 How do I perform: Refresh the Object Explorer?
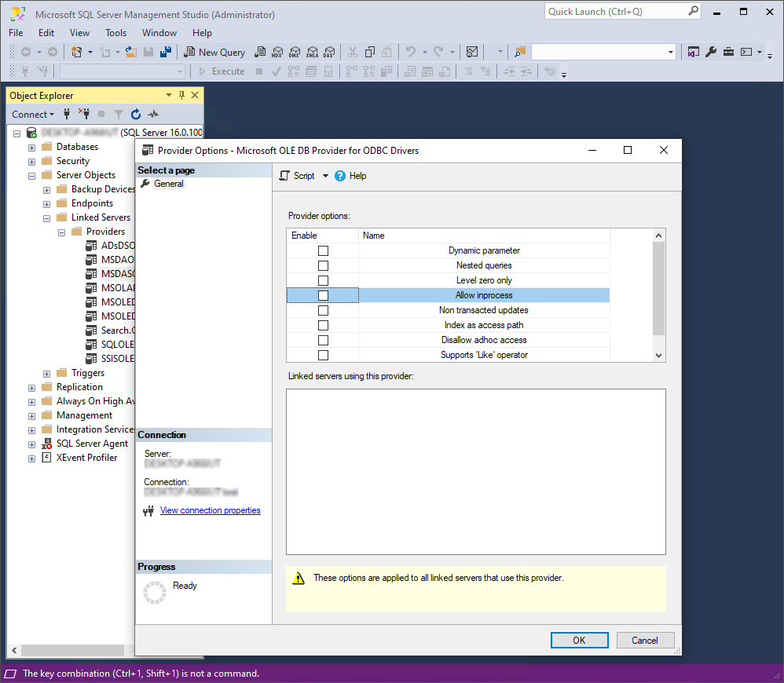(x=135, y=114)
